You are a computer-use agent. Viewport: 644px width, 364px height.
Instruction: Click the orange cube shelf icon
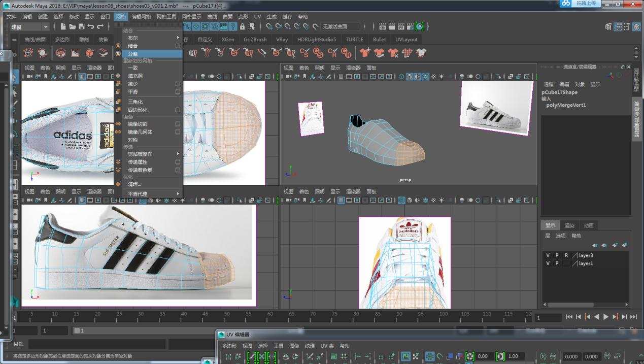tap(89, 52)
